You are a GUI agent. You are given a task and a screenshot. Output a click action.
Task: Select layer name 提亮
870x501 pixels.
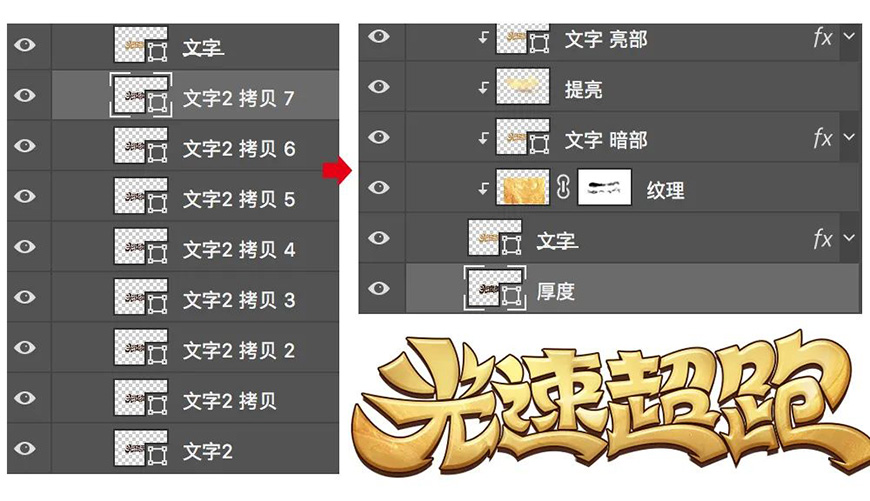click(584, 89)
